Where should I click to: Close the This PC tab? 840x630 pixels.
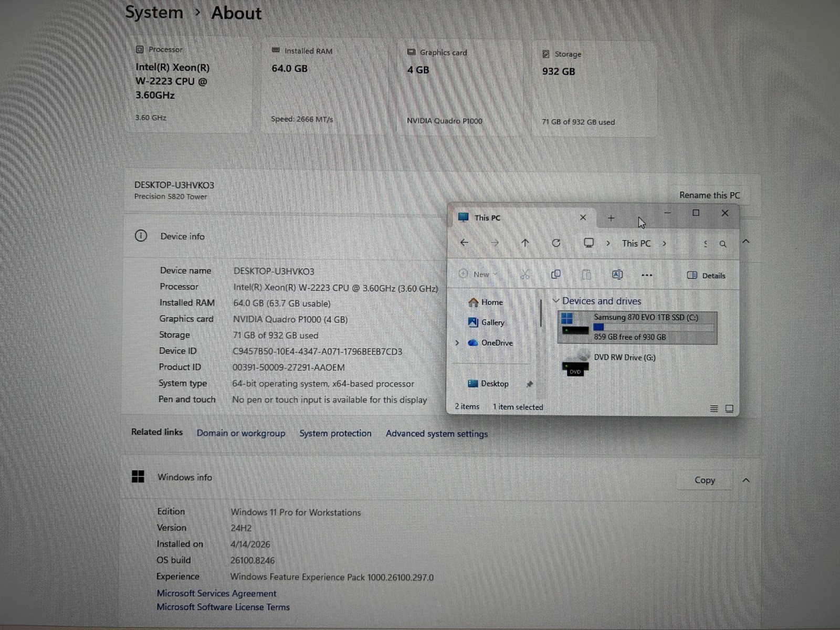click(583, 217)
